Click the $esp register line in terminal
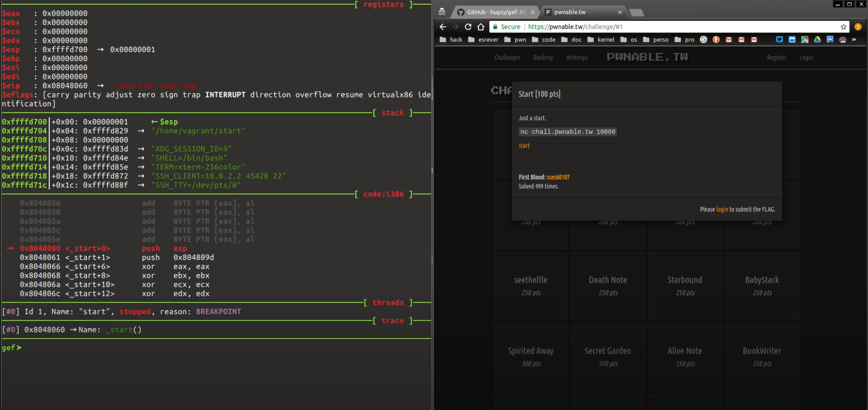Screen dimensions: 868x410 78,50
